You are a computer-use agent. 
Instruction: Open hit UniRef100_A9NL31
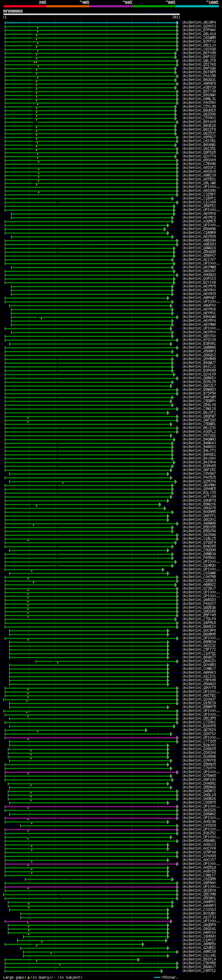(x=199, y=99)
